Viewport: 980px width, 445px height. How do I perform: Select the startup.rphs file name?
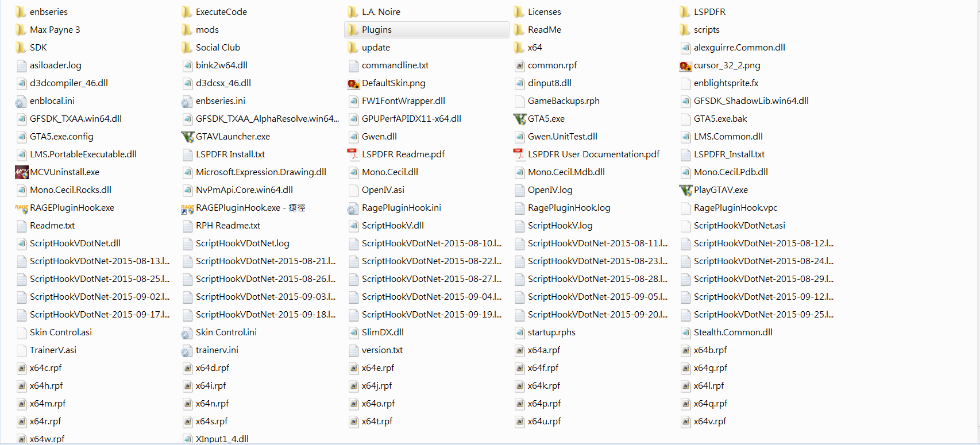[551, 332]
